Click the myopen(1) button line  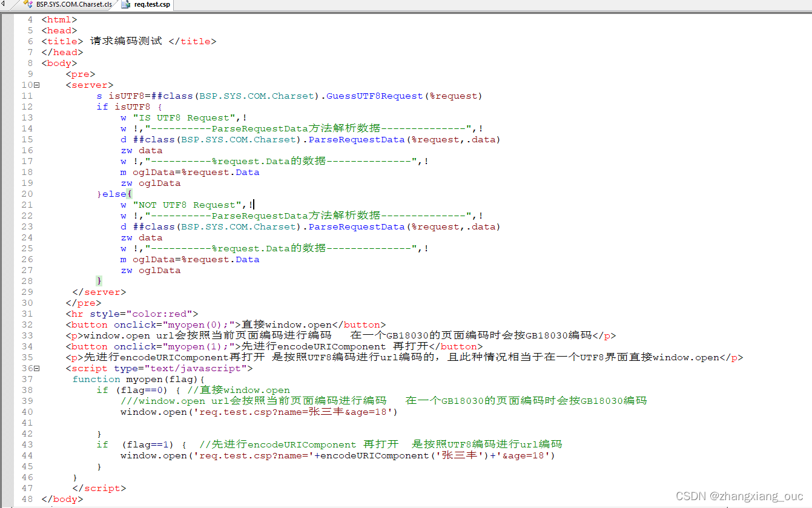(x=274, y=346)
